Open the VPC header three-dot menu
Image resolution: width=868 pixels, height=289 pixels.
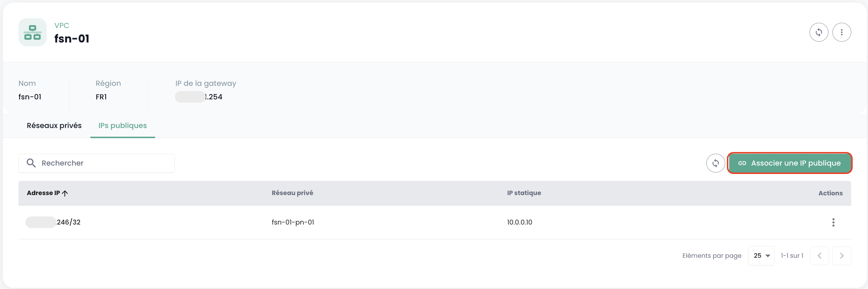click(x=841, y=32)
